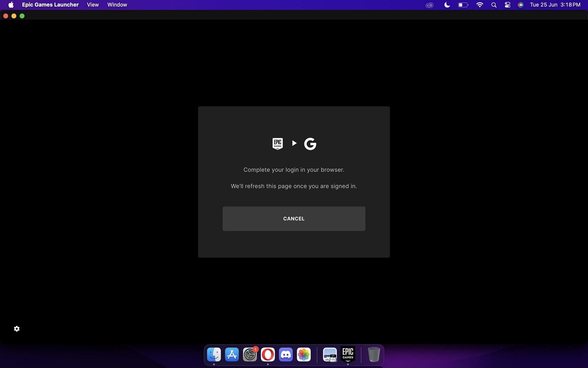Open Control Centre in menu bar

point(507,5)
